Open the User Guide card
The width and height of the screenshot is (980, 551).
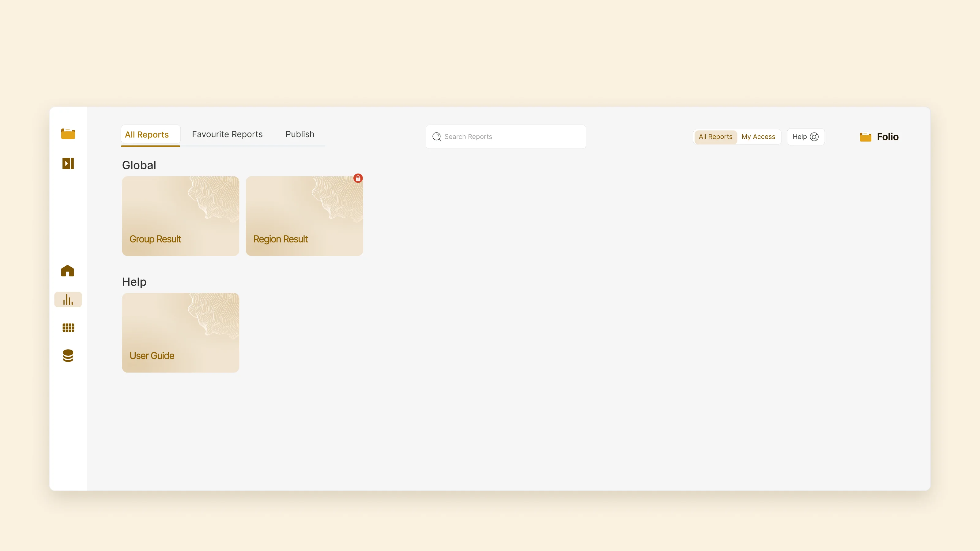point(180,333)
